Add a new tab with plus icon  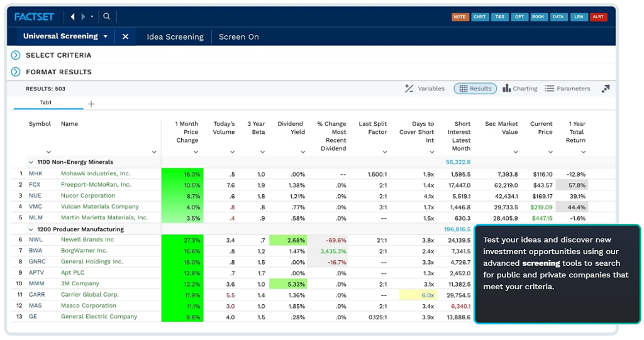[x=91, y=104]
